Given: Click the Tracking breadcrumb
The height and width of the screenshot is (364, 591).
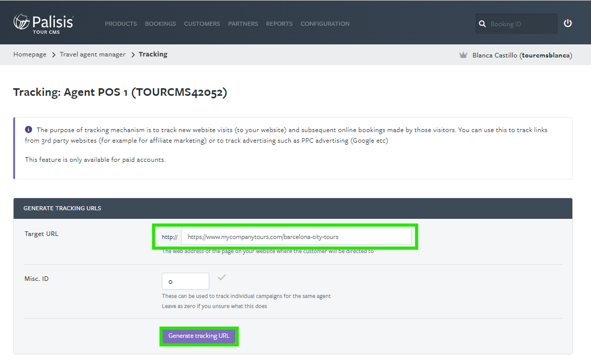Looking at the screenshot, I should click(153, 54).
